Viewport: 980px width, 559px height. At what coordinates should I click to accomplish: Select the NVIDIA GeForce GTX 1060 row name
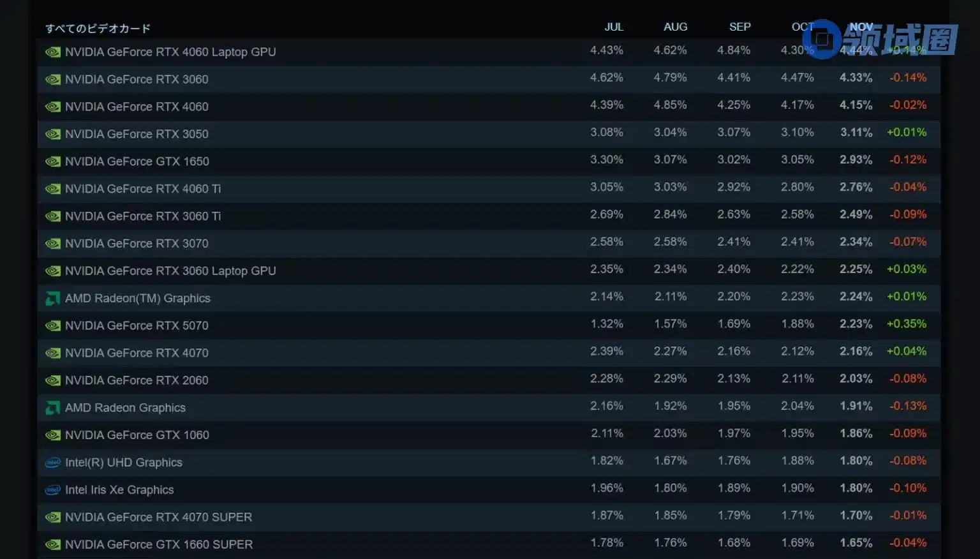[x=137, y=435]
